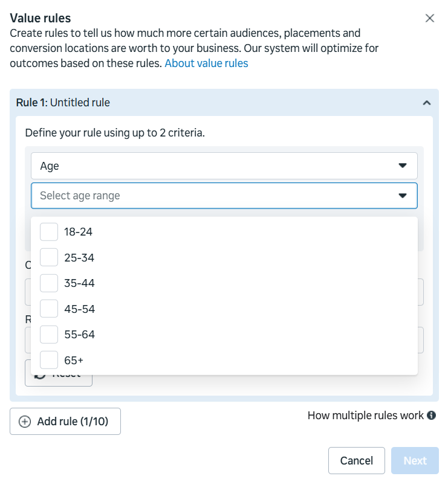Tick the 45-54 checkbox
Image resolution: width=448 pixels, height=479 pixels.
click(x=49, y=309)
